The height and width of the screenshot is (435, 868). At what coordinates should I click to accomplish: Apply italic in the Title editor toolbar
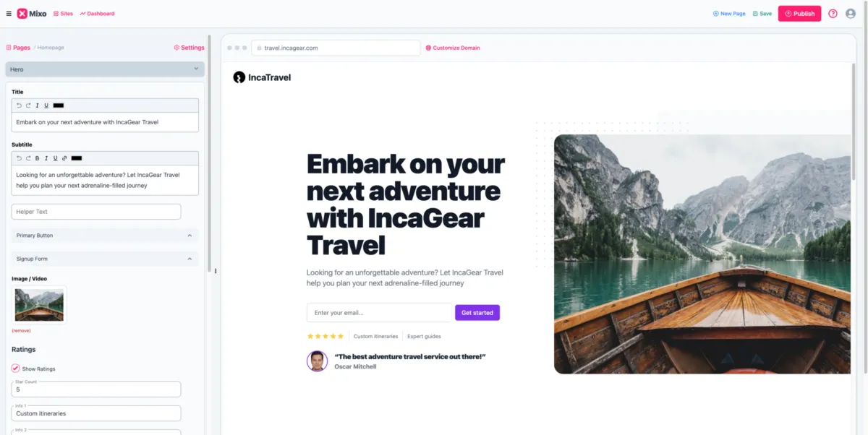point(37,105)
